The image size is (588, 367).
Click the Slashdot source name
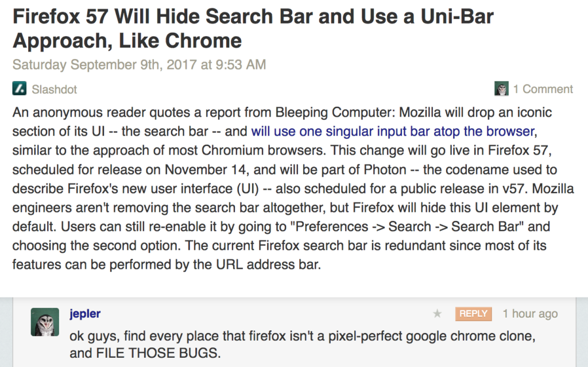pos(55,90)
